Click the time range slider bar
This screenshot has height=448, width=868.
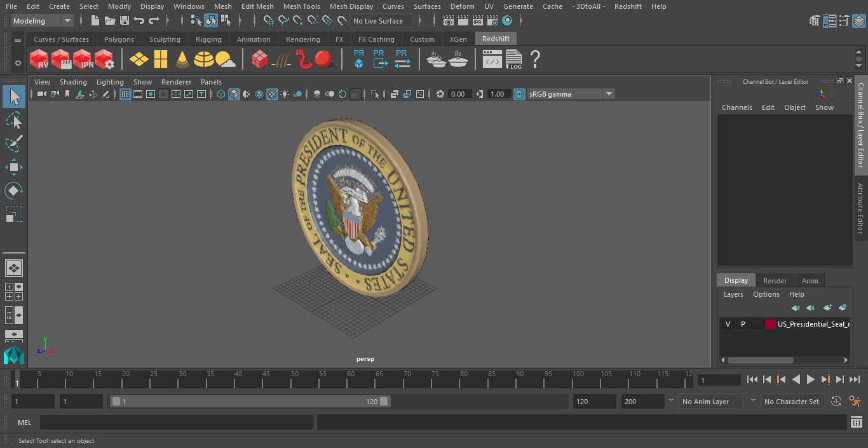[x=250, y=402]
